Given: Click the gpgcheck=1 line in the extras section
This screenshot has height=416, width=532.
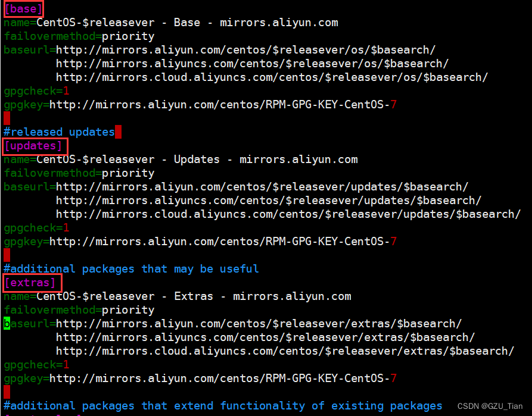Looking at the screenshot, I should coord(37,365).
